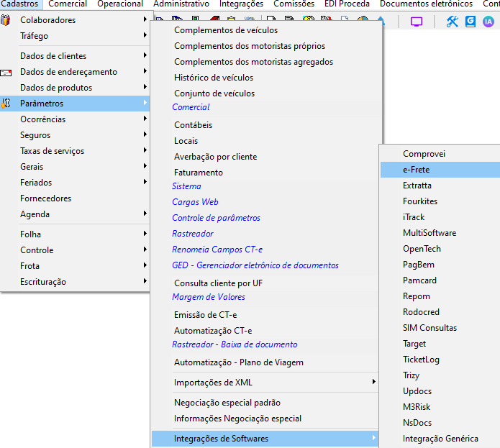
Task: Choose Complementos dos motoristas próprios
Action: [250, 46]
